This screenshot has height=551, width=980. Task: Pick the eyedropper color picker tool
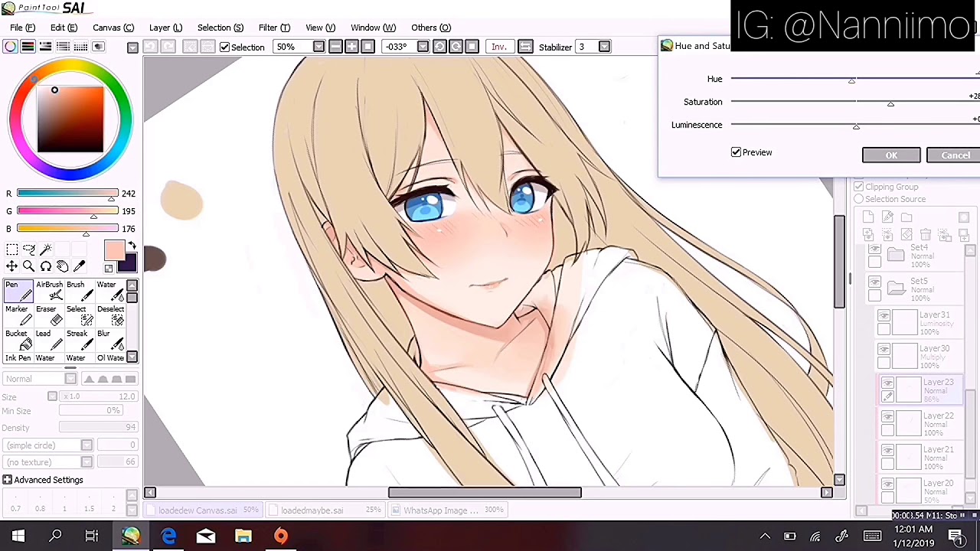79,266
